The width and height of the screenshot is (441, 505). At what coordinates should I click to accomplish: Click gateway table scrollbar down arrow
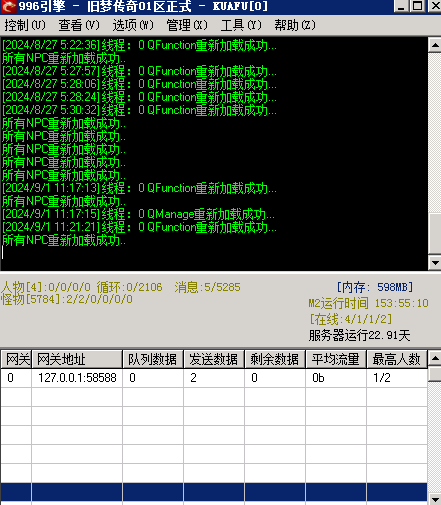tap(435, 499)
